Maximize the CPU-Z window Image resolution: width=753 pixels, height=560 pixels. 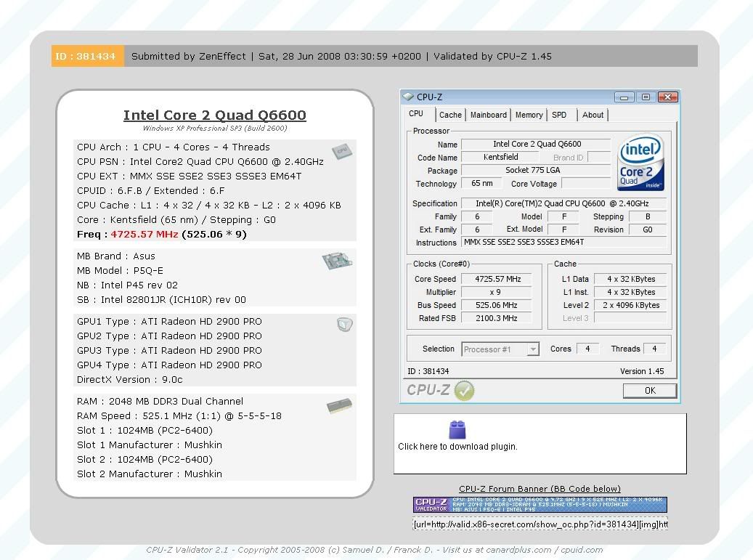[x=646, y=97]
